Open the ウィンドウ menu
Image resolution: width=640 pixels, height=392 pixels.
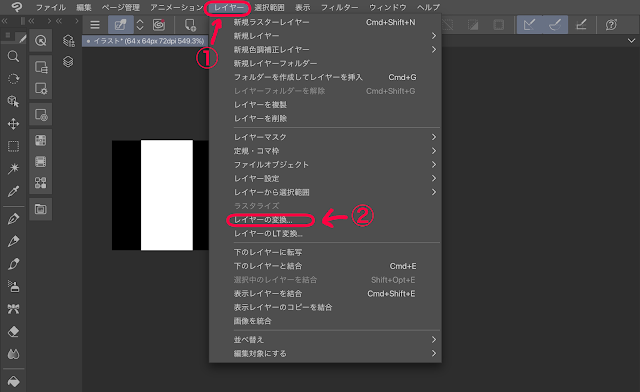pos(387,7)
